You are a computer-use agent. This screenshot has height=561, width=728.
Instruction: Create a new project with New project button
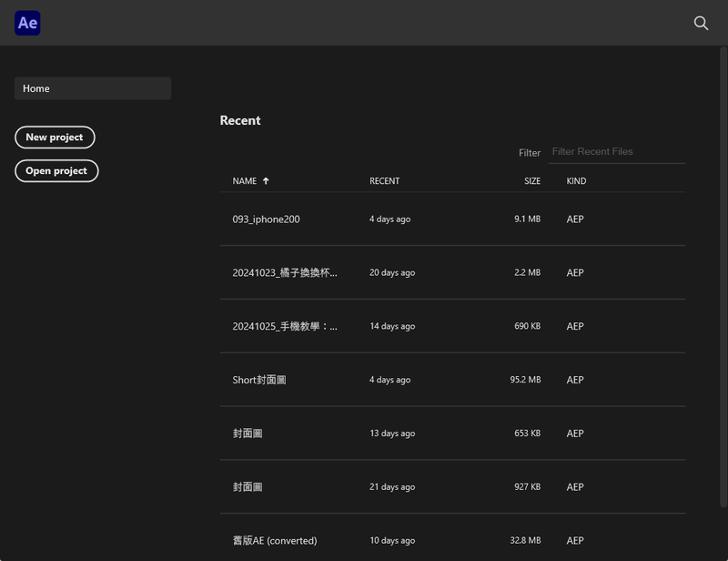tap(55, 138)
